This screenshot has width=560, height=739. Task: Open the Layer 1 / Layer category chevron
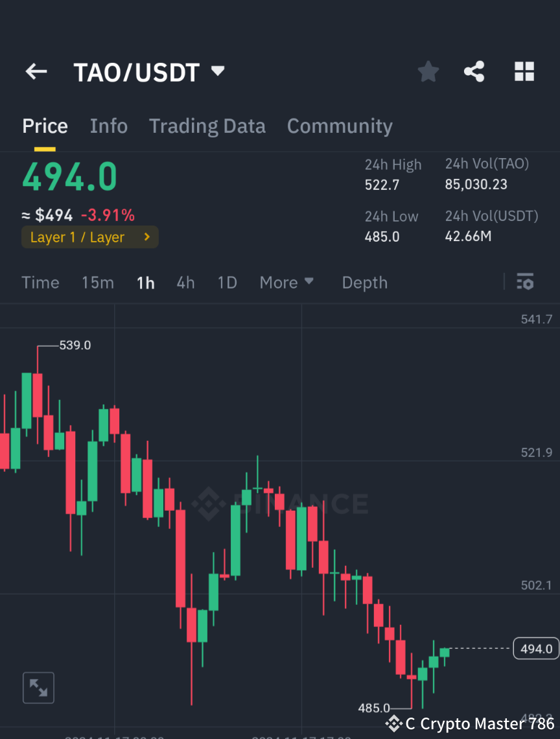148,237
